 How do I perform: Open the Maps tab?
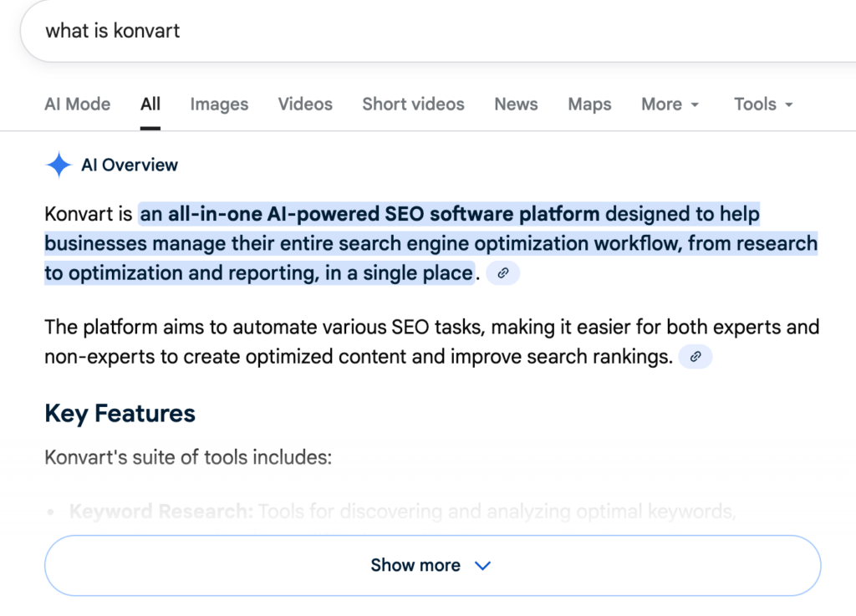coord(589,104)
